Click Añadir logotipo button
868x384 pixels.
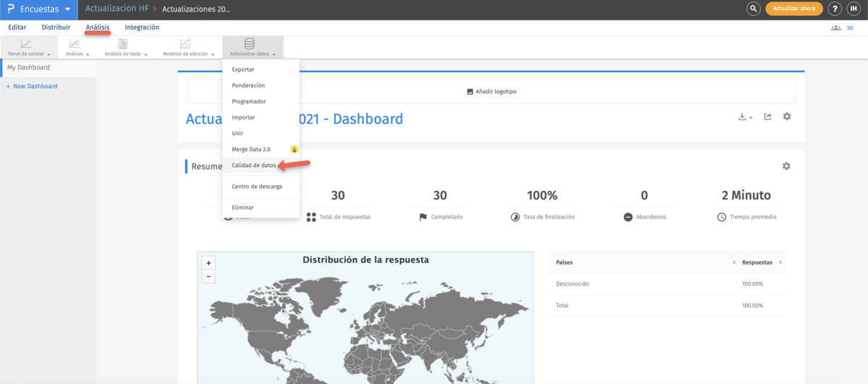point(491,92)
